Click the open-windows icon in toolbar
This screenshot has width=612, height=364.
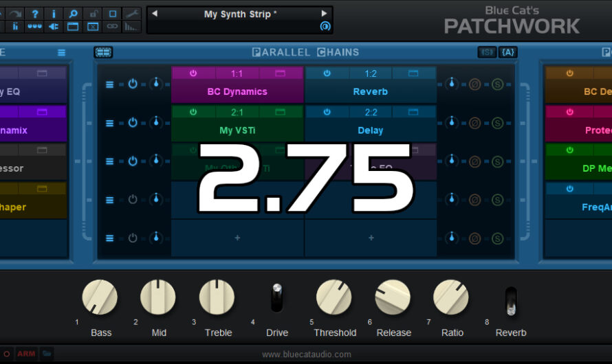click(73, 27)
